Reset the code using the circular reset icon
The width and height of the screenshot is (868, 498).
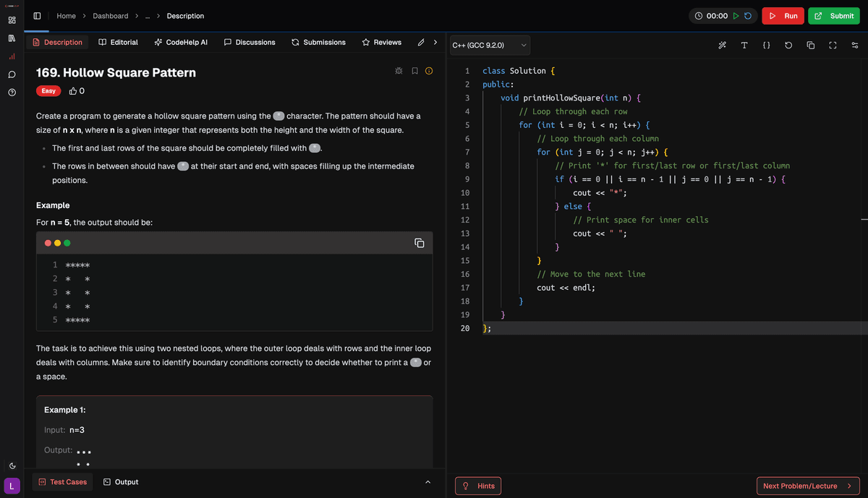pos(788,45)
